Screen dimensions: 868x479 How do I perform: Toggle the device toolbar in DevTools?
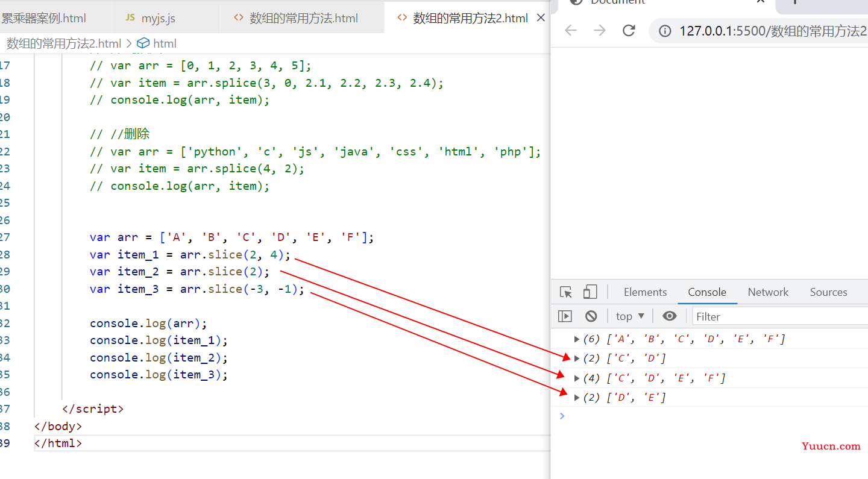point(590,292)
